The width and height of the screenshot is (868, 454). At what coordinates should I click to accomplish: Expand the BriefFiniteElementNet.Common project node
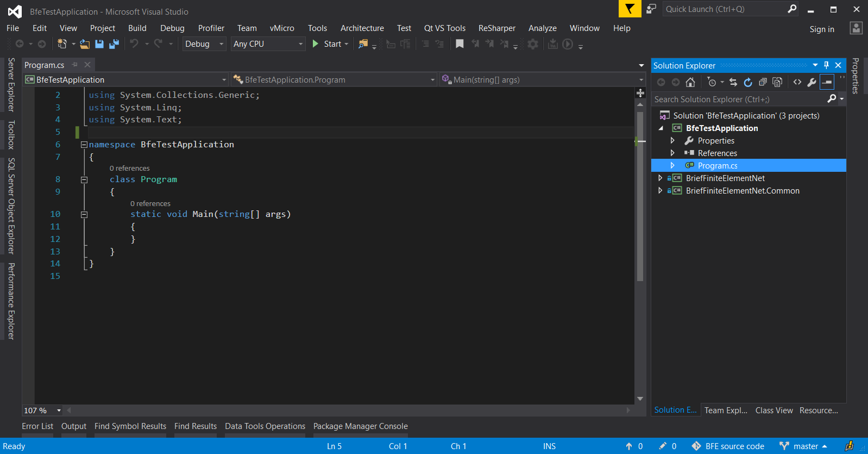660,191
